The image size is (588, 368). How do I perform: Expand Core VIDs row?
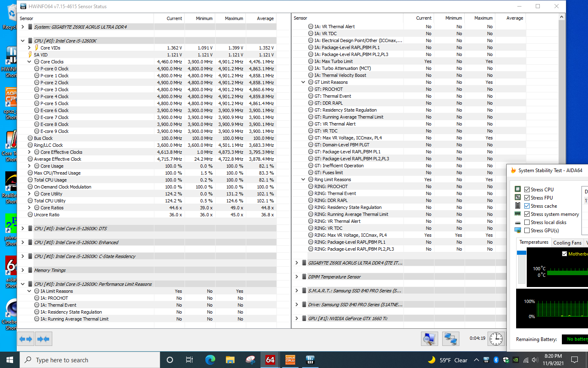[x=29, y=48]
